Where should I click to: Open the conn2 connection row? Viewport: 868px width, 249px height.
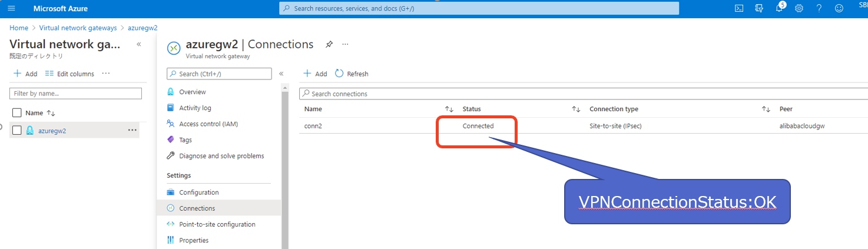coord(583,125)
